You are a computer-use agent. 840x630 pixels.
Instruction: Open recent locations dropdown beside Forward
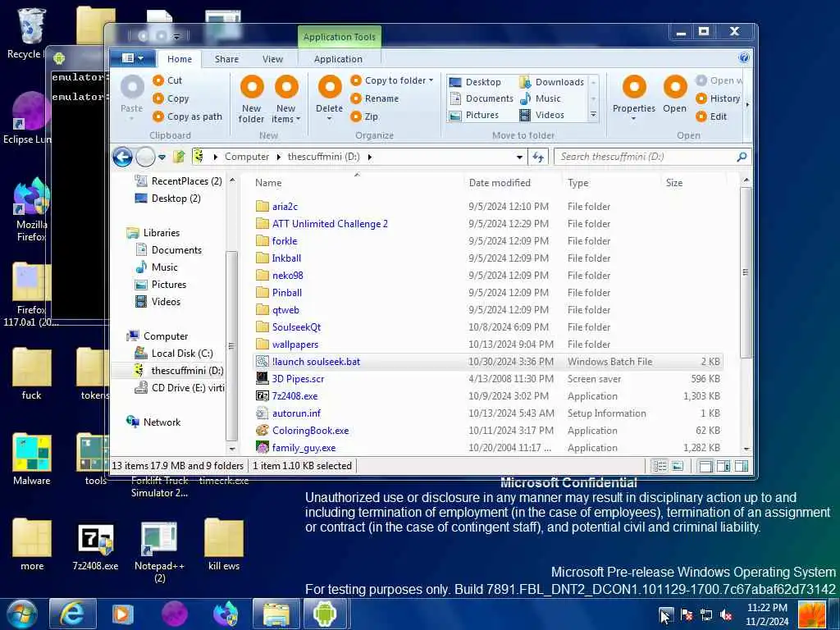coord(162,157)
